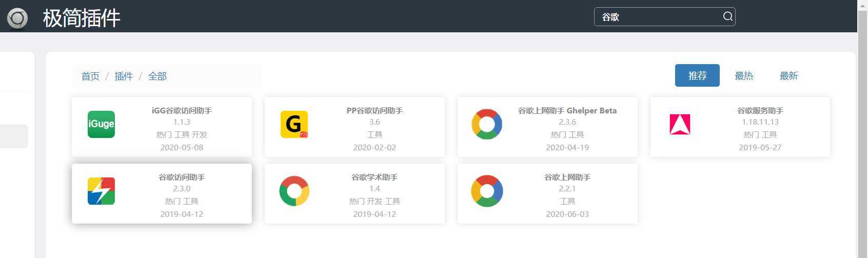Go to 首页 breadcrumb link
Viewport: 868px width, 258px height.
pyautogui.click(x=90, y=76)
